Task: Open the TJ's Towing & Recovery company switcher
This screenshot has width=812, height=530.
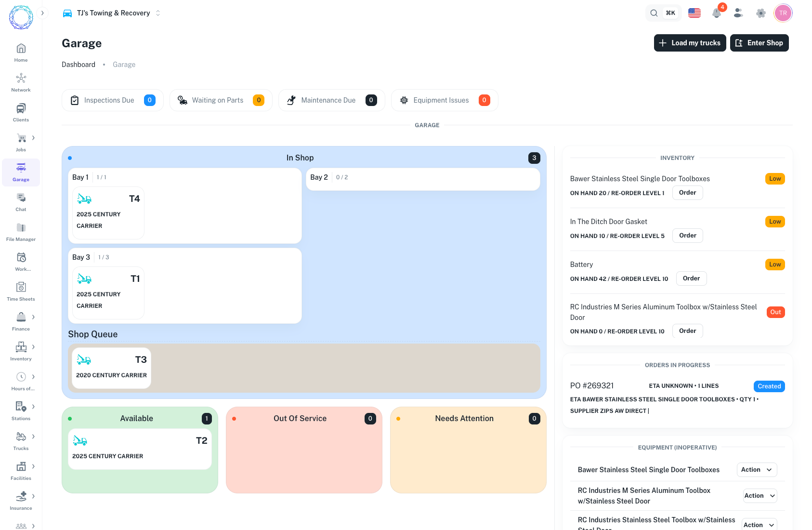Action: point(112,13)
